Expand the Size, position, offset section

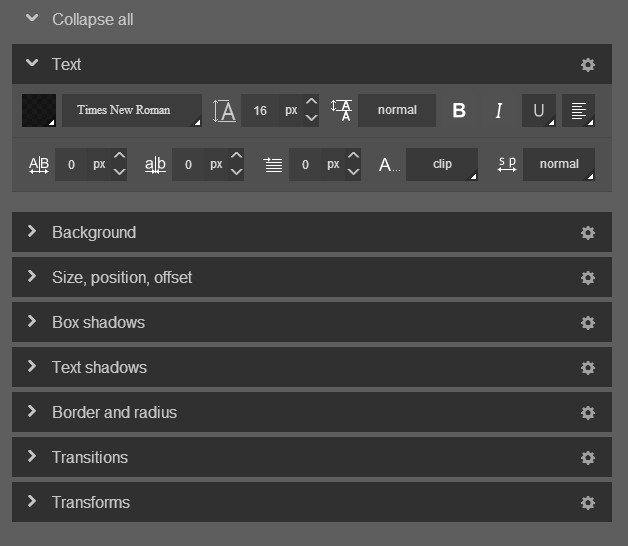coord(122,277)
